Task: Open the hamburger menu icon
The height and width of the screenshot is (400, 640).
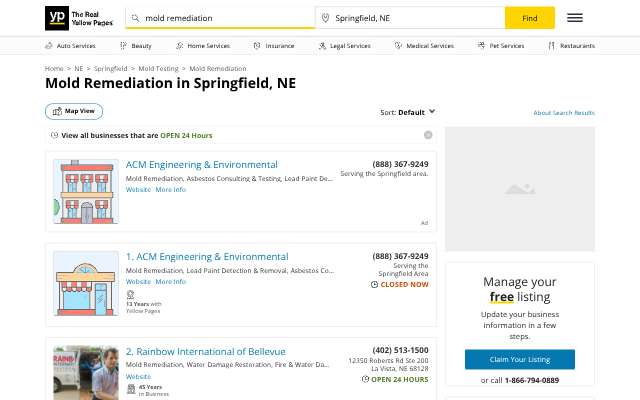Action: click(x=575, y=18)
